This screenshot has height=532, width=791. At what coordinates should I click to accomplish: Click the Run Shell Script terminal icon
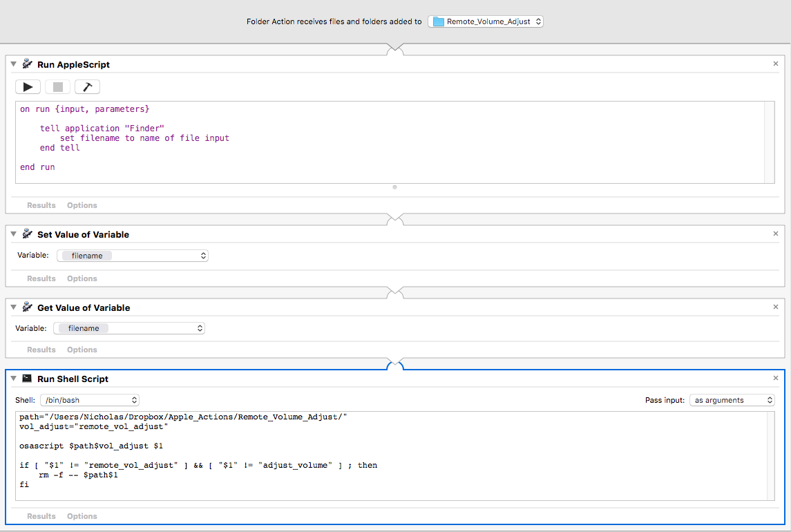pos(28,379)
